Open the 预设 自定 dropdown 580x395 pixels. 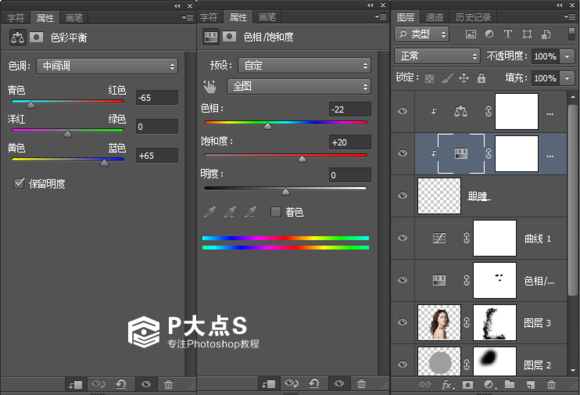tap(304, 65)
